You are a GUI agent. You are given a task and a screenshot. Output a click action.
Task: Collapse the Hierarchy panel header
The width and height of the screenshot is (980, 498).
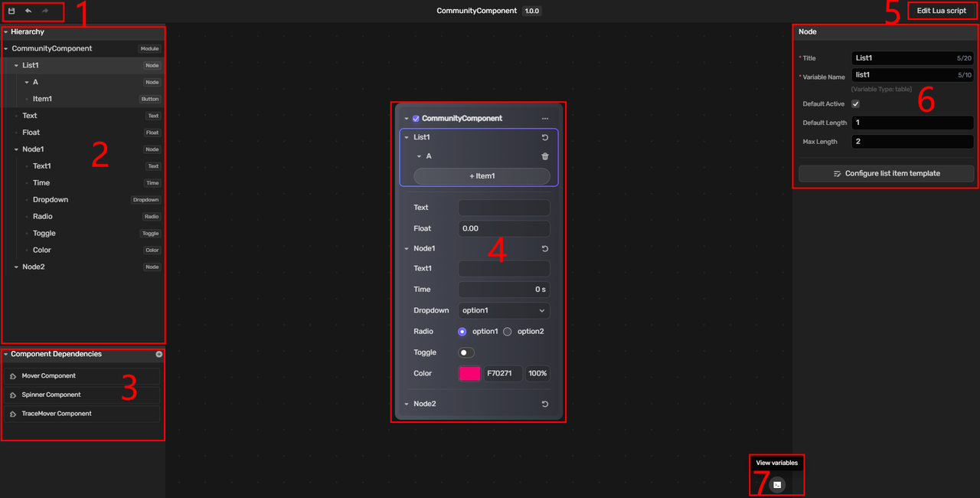point(7,31)
